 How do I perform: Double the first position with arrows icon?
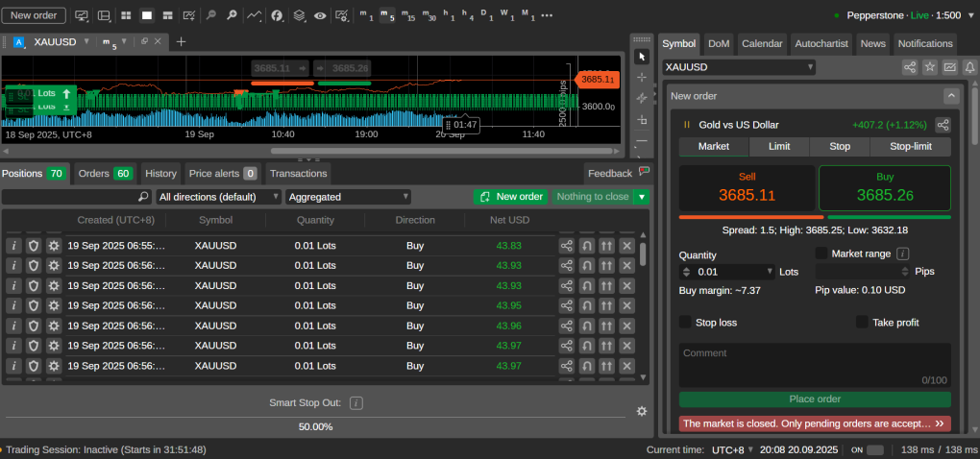coord(606,246)
